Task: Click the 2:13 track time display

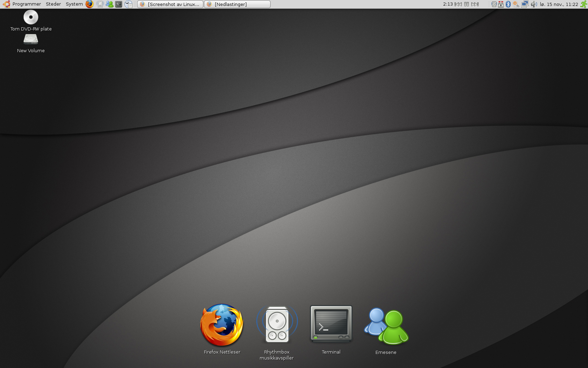Action: [448, 4]
